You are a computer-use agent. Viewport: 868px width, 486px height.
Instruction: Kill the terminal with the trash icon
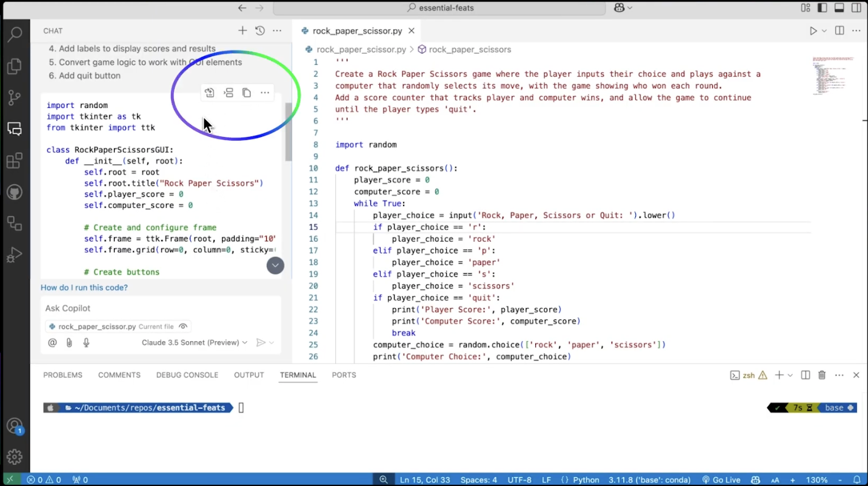(822, 374)
